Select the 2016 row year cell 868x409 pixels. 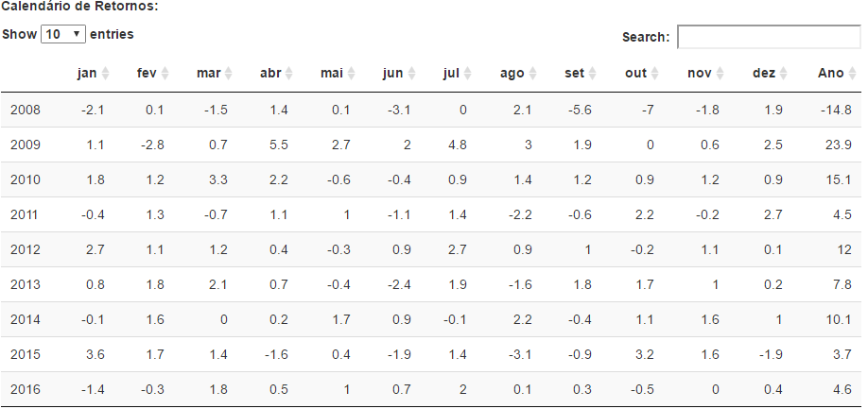coord(26,389)
